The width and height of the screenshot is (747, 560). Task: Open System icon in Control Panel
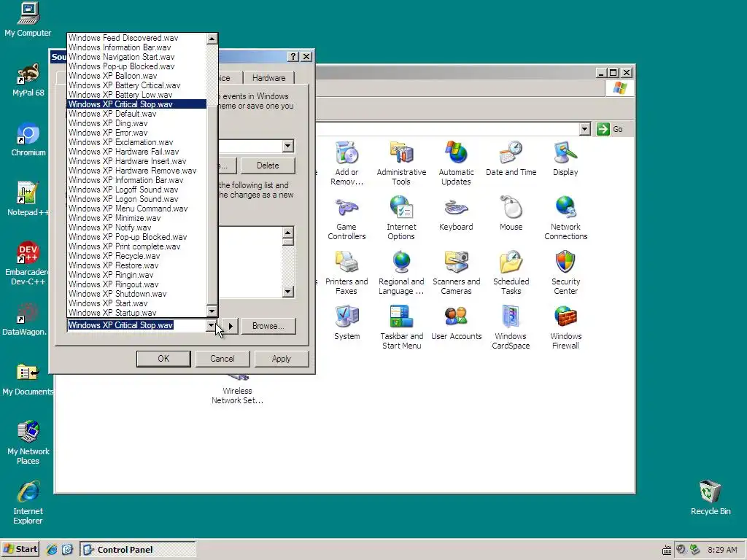coord(347,323)
